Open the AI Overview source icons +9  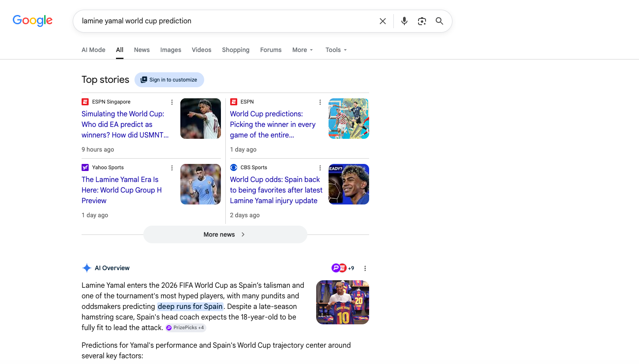(343, 268)
